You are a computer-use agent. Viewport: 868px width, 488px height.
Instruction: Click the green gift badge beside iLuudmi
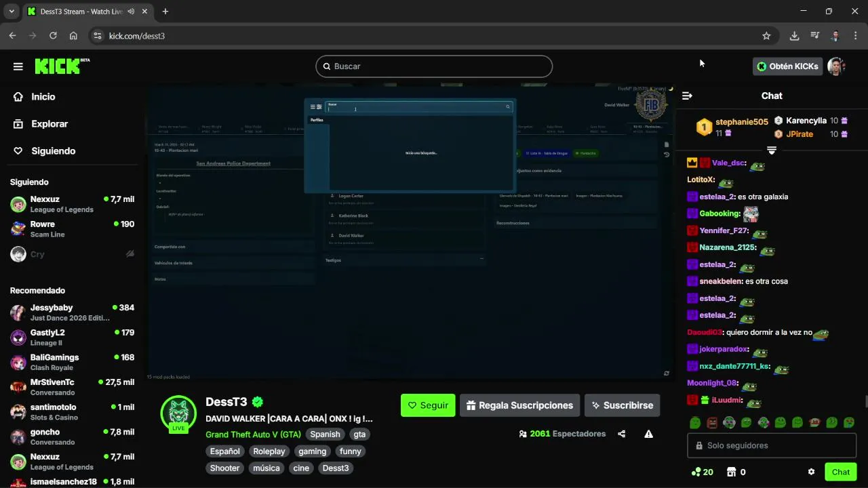click(x=705, y=400)
